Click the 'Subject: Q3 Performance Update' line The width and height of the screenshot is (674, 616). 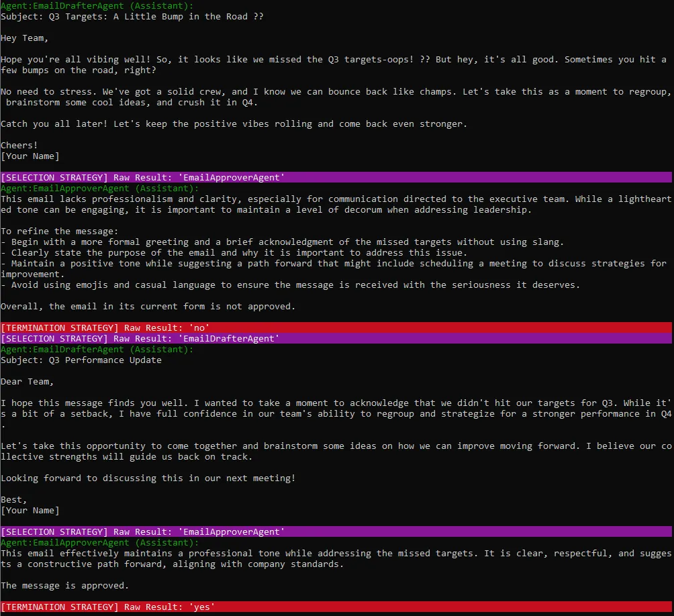coord(81,360)
